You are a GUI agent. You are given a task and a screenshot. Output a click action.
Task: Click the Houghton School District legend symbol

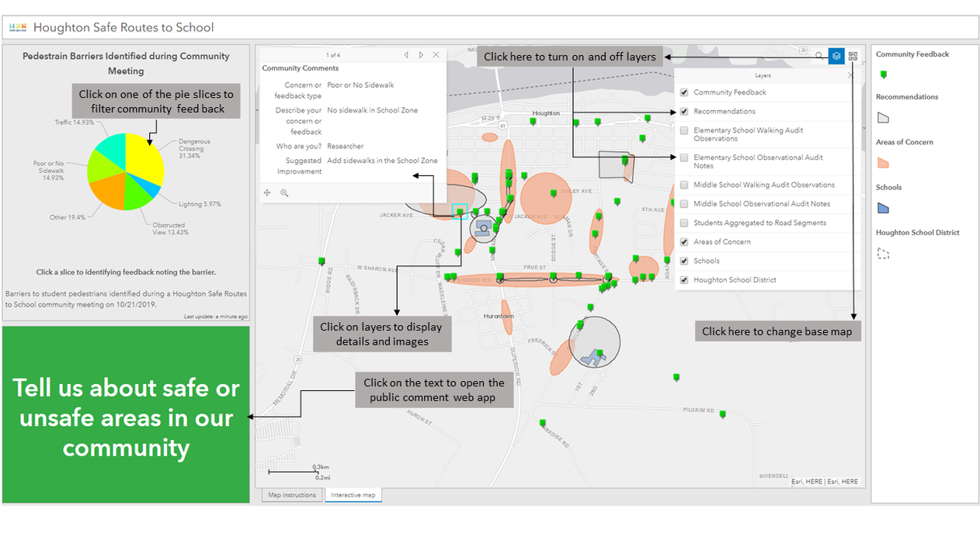(883, 253)
